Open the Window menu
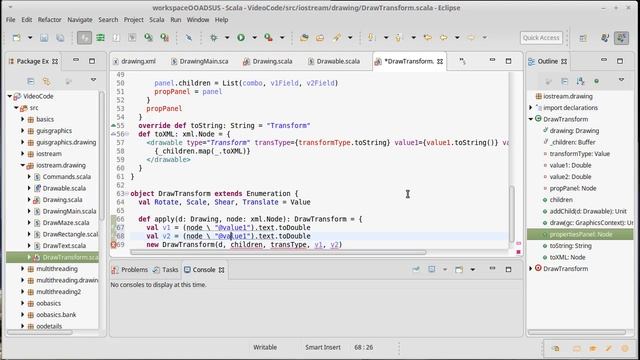The image size is (640, 360). [198, 20]
